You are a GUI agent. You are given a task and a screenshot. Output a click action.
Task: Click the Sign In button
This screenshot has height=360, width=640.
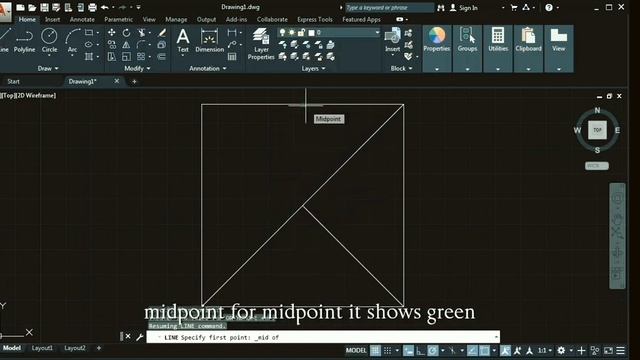[x=464, y=8]
